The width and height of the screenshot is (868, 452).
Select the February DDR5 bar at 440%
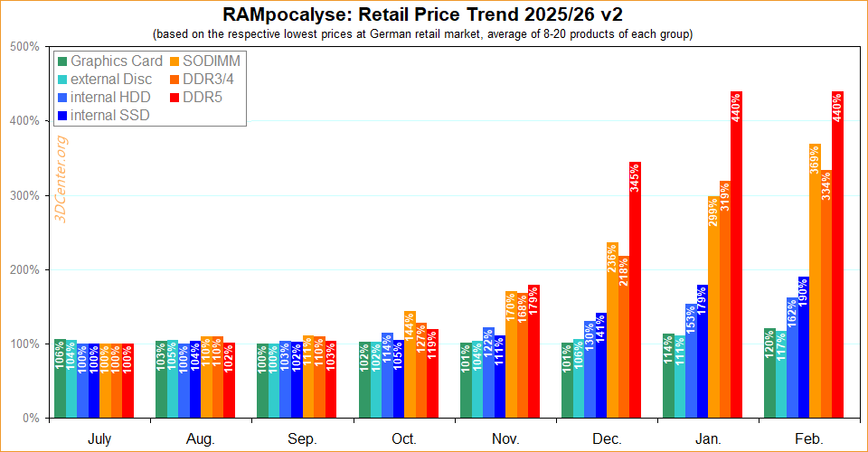[x=837, y=262]
